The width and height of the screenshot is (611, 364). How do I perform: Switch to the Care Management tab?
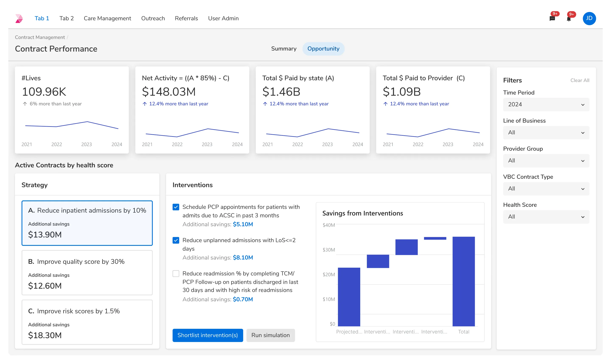107,18
